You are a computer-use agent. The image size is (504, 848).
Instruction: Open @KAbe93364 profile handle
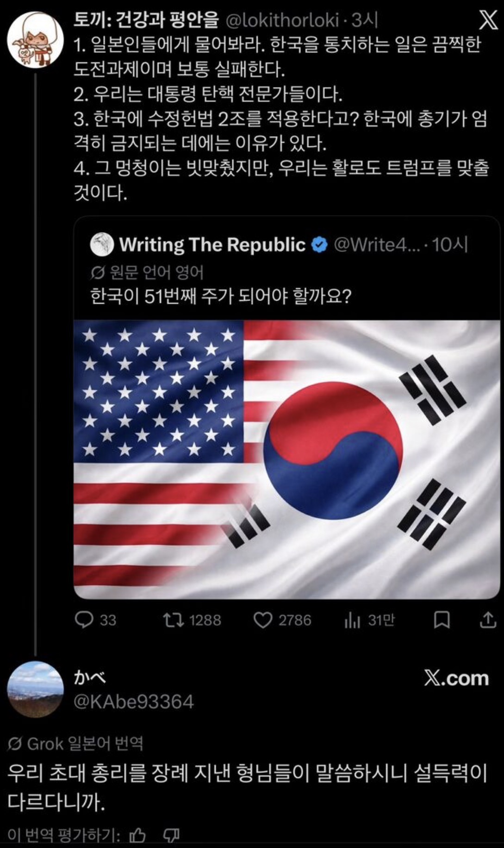click(134, 702)
